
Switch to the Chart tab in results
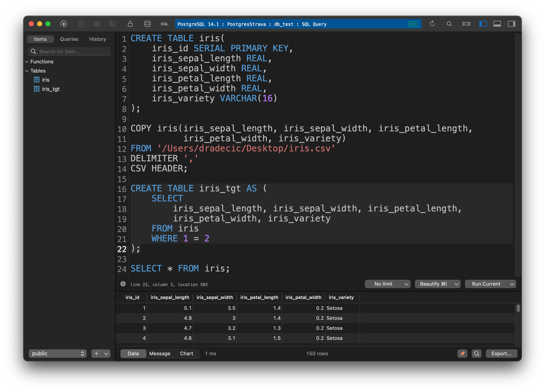[187, 354]
